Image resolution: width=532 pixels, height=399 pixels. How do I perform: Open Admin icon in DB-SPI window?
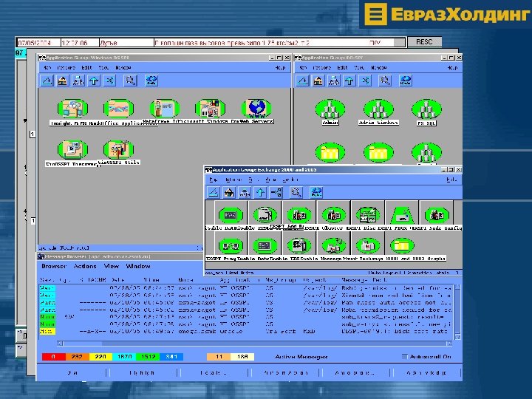pyautogui.click(x=330, y=109)
